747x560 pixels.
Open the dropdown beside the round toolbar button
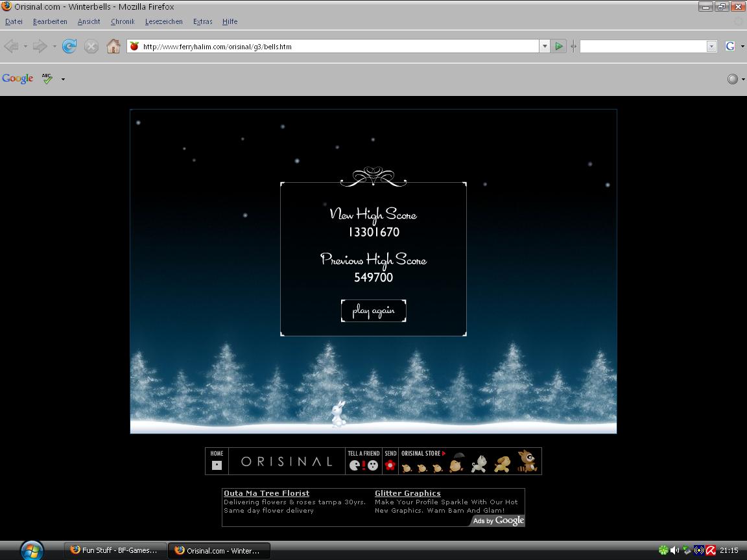pos(743,79)
